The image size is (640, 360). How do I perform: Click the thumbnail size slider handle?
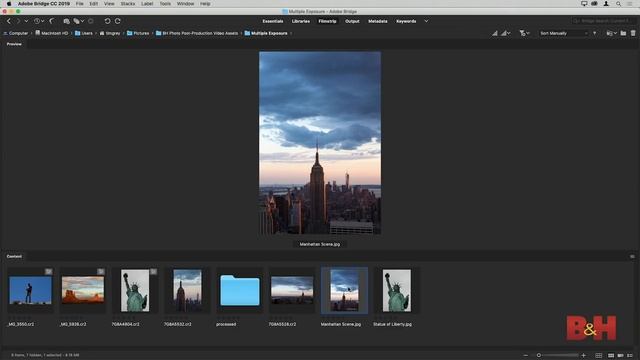point(539,356)
